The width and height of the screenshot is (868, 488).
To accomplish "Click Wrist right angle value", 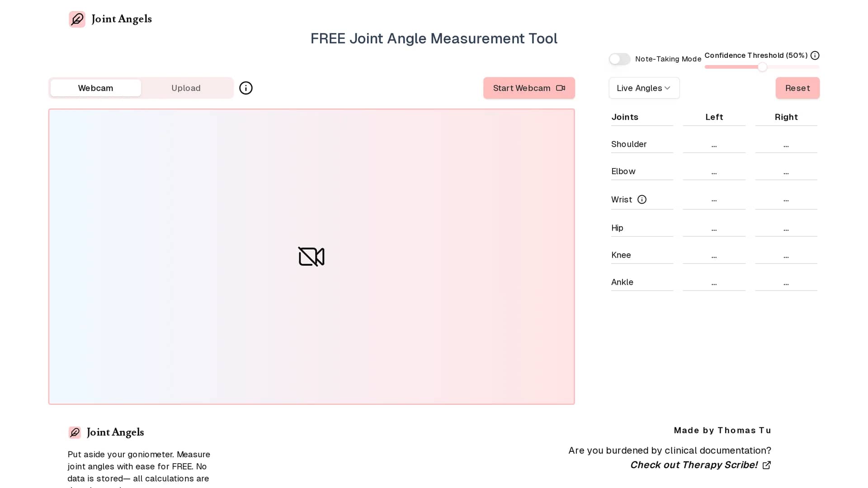I will [x=786, y=201].
